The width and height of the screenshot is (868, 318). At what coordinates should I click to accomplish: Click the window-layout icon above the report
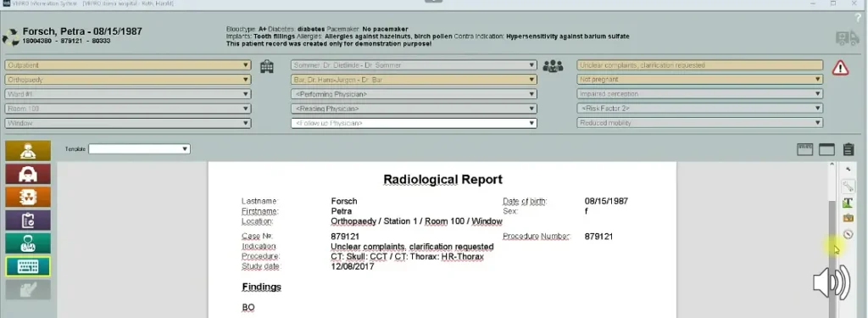tap(826, 149)
